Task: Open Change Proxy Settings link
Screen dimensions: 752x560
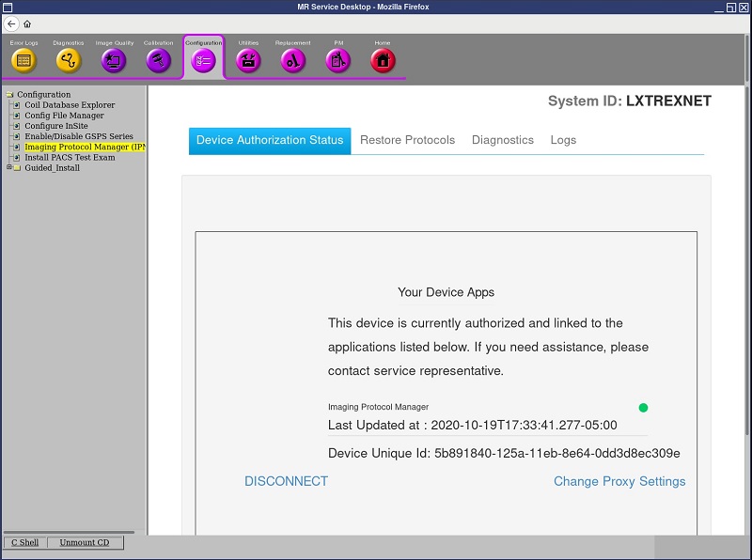Action: point(619,481)
